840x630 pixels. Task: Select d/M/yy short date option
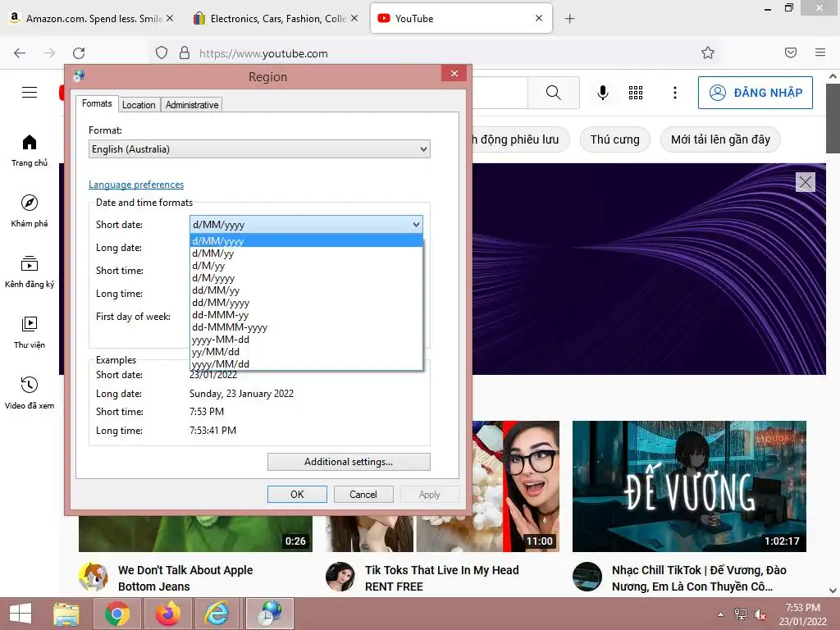click(x=307, y=266)
